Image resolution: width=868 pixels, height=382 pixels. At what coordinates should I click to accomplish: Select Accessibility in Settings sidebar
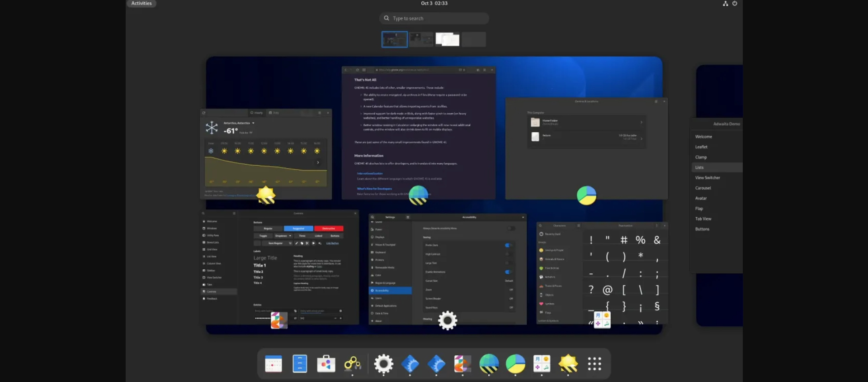pyautogui.click(x=391, y=291)
